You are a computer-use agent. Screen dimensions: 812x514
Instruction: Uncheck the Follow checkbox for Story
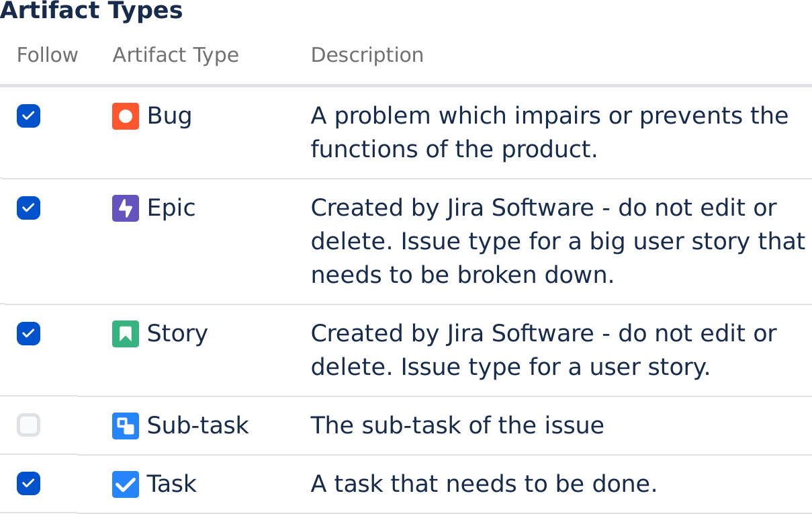[29, 333]
